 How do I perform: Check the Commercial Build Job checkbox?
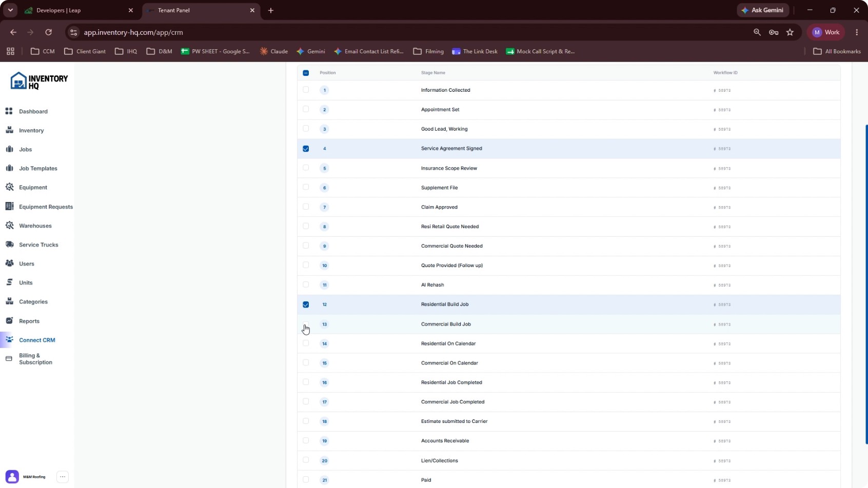pyautogui.click(x=306, y=324)
